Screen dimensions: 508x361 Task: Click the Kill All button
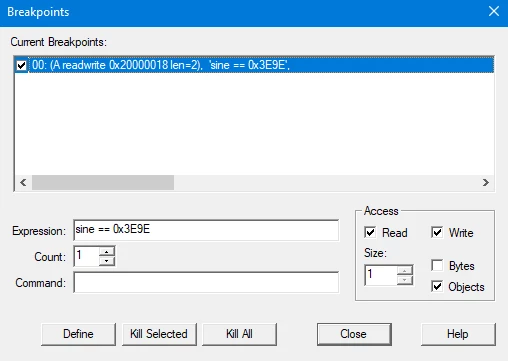tap(239, 334)
